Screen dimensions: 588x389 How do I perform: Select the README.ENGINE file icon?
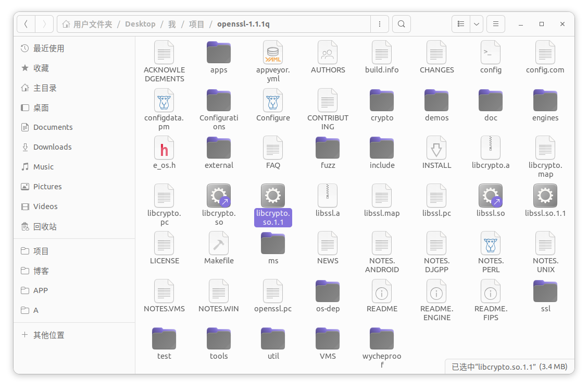click(x=436, y=291)
